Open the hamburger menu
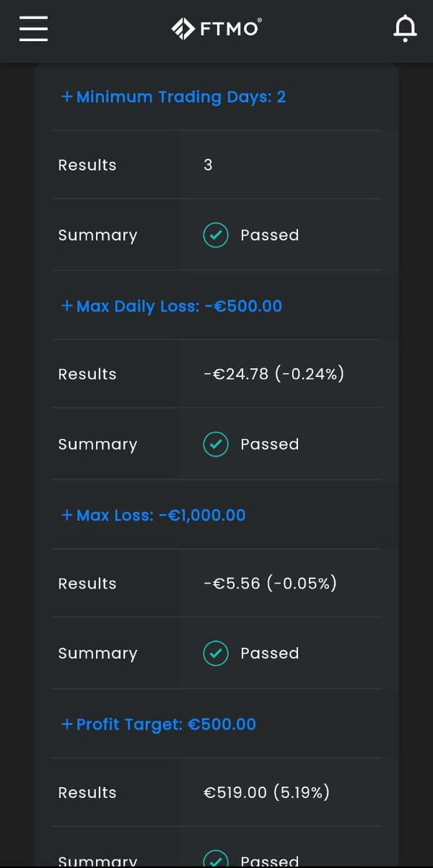The height and width of the screenshot is (868, 433). pyautogui.click(x=33, y=29)
